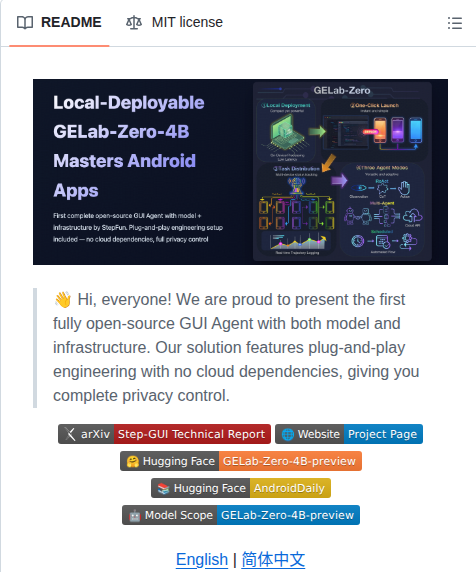
Task: Click the hugging face emoji on the preview badge
Action: [x=132, y=461]
